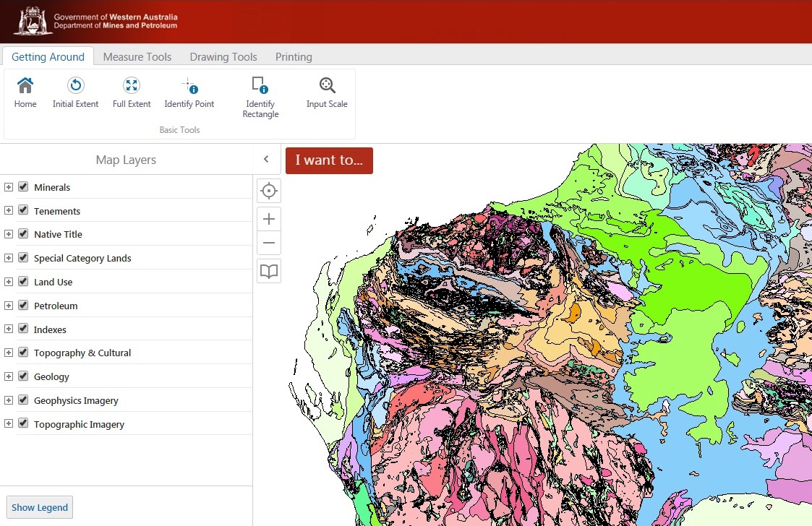Image resolution: width=812 pixels, height=526 pixels.
Task: Zoom out using the minus button
Action: point(269,243)
